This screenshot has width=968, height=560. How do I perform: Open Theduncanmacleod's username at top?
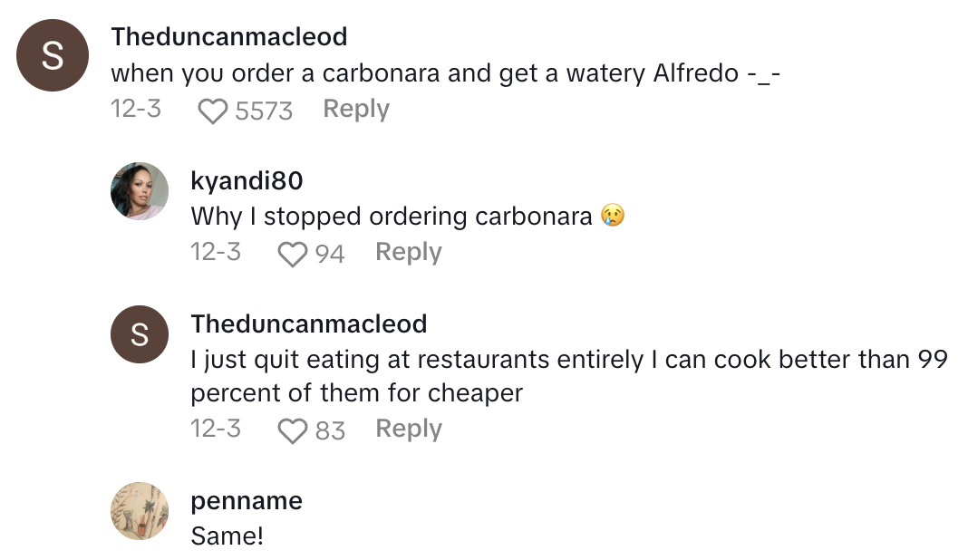(228, 36)
